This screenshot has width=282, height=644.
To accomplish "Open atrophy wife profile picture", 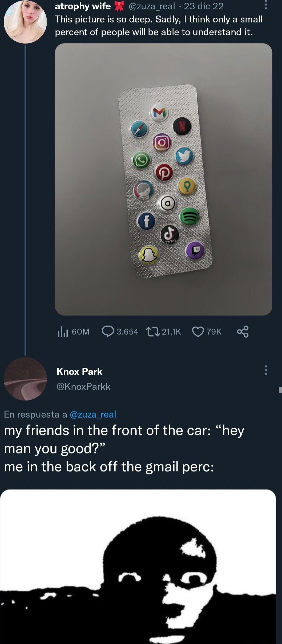I will pos(25,21).
